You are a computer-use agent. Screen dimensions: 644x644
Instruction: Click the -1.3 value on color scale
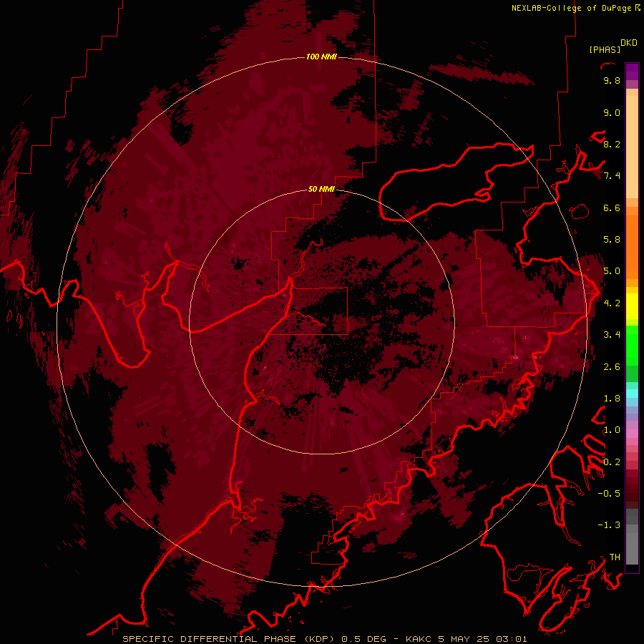(x=609, y=525)
